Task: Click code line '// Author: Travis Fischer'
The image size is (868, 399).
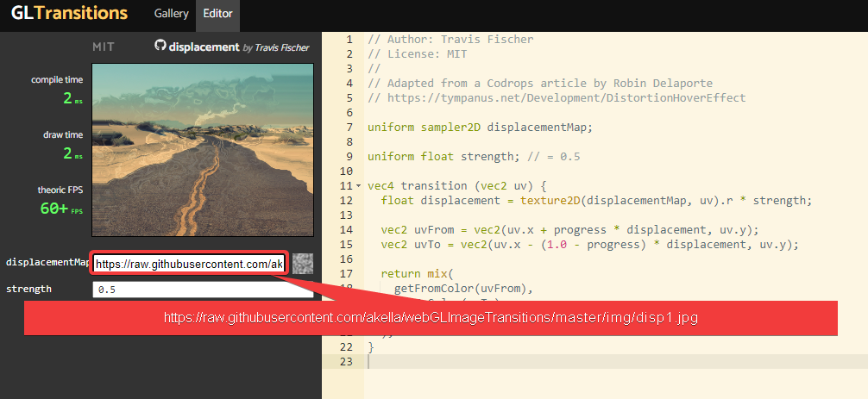Action: (x=450, y=40)
